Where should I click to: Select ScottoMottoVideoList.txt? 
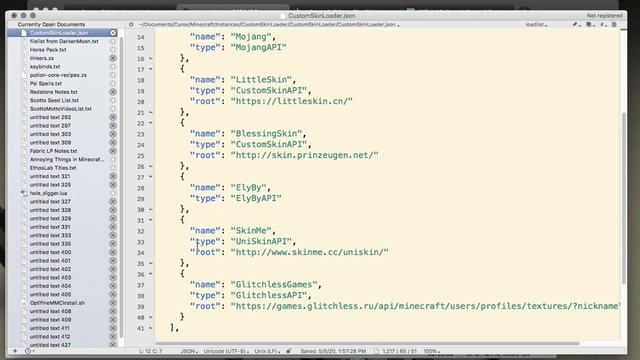pos(60,109)
